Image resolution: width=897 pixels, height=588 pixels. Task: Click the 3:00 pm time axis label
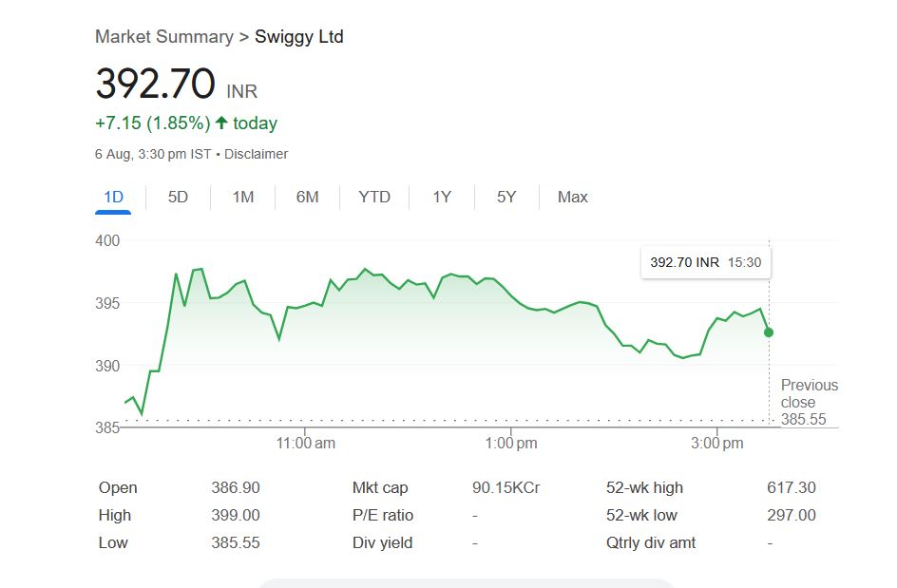coord(717,444)
